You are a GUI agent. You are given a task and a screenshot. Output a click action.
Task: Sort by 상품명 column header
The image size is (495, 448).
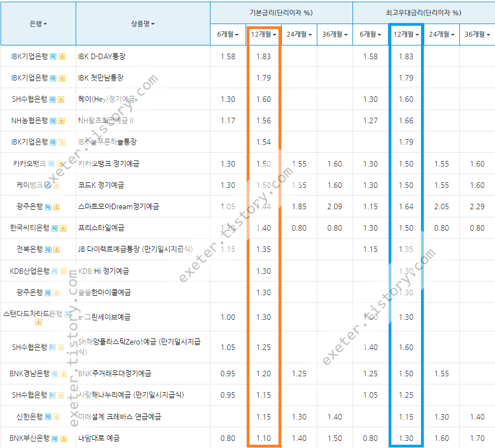pyautogui.click(x=143, y=24)
